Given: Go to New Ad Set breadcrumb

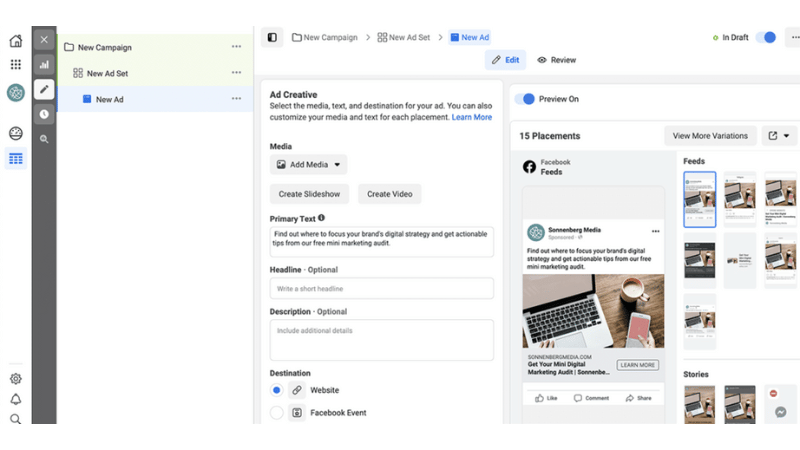Looking at the screenshot, I should (404, 37).
